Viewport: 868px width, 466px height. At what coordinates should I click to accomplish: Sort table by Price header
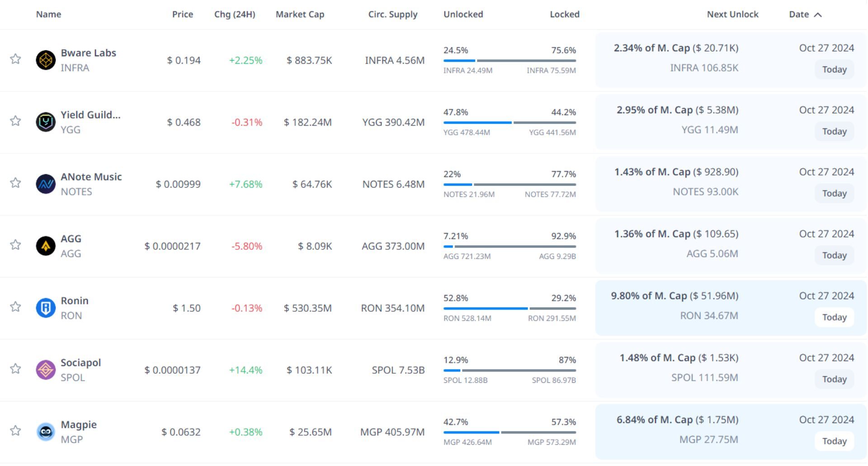pos(182,14)
